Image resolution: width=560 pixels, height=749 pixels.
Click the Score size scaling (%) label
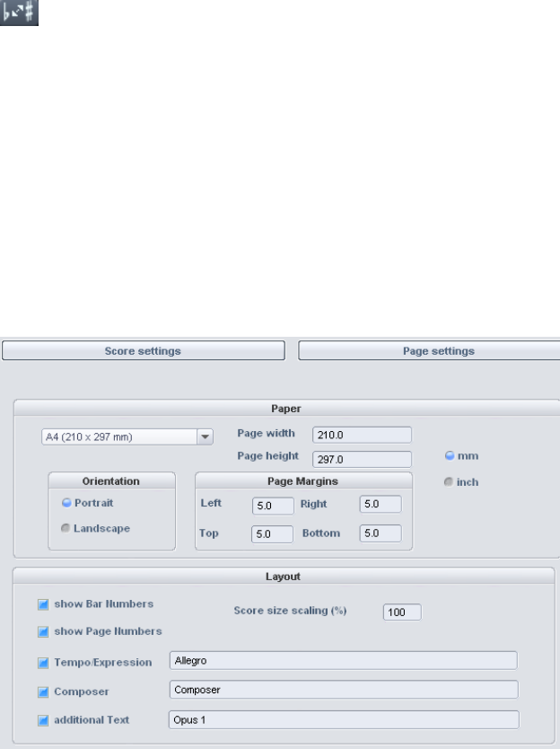coord(290,611)
